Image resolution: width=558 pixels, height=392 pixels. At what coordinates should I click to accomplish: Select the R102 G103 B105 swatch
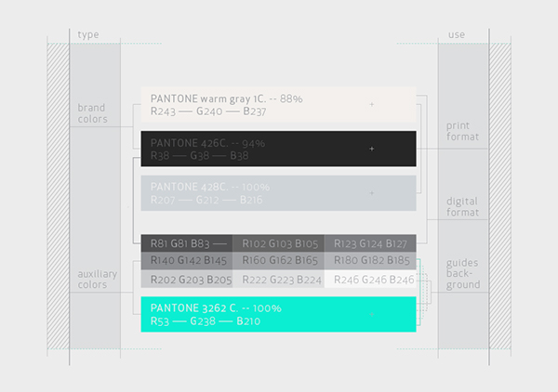point(278,243)
